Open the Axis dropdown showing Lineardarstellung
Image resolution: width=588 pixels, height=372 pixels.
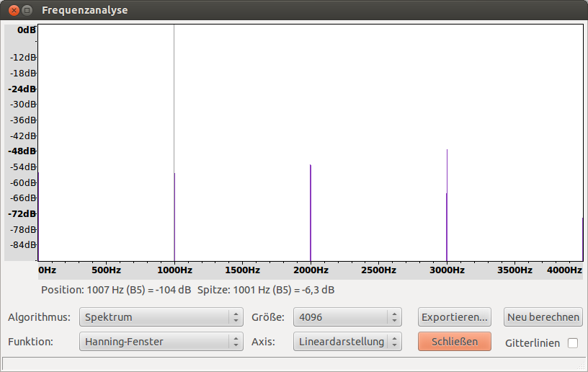[x=347, y=342]
